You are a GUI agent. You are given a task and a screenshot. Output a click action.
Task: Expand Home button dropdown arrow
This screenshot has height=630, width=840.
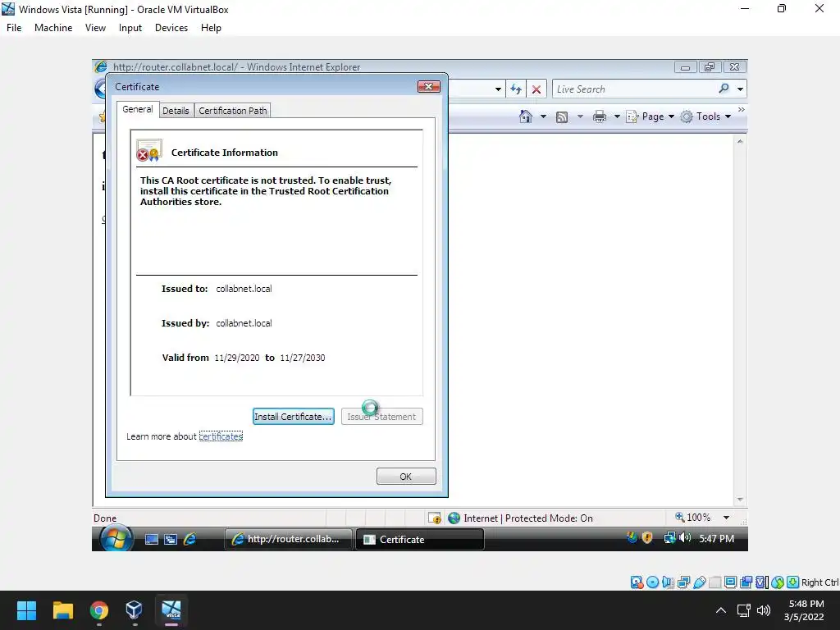tap(543, 116)
